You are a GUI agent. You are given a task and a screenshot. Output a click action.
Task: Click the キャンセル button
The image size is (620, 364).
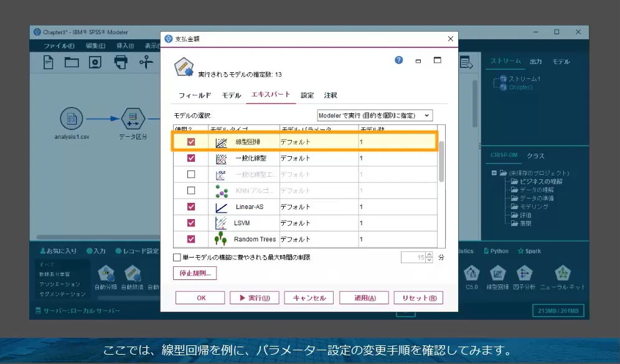(x=309, y=297)
